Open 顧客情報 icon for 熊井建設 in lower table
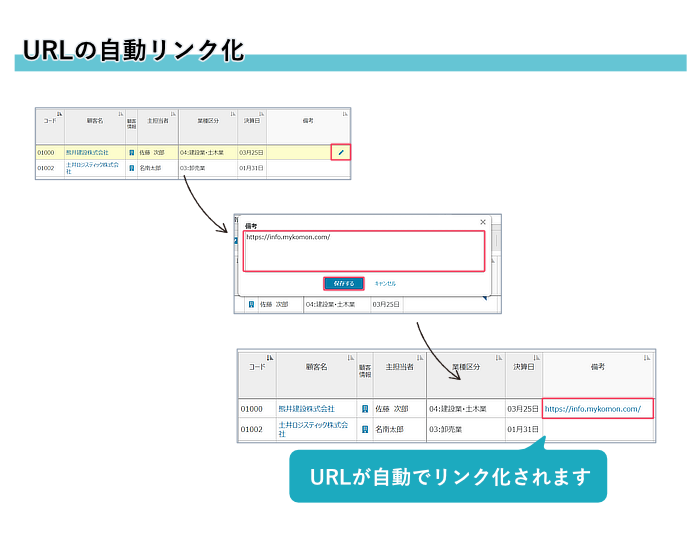 (x=364, y=409)
